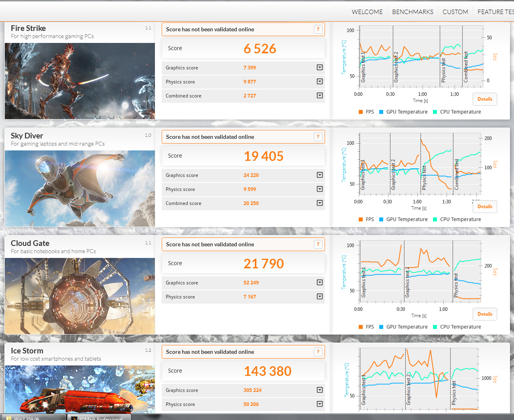Open the Sky Diver validation help icon
The width and height of the screenshot is (514, 420).
click(x=318, y=137)
